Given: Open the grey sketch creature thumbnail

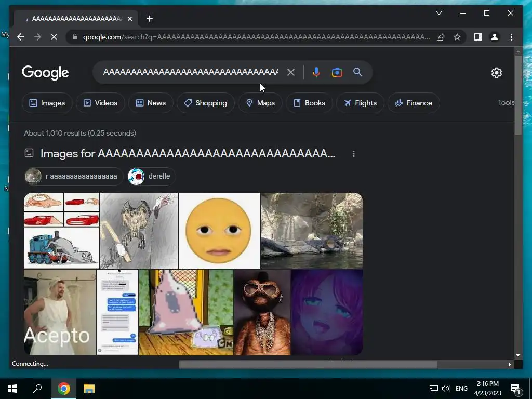Looking at the screenshot, I should (139, 230).
